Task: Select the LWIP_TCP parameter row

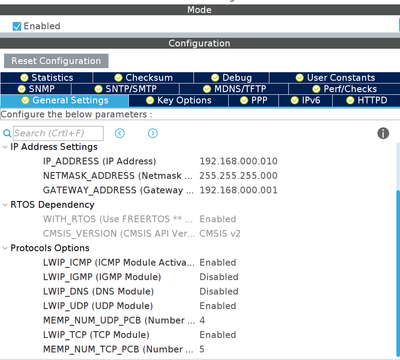Action: pyautogui.click(x=198, y=335)
